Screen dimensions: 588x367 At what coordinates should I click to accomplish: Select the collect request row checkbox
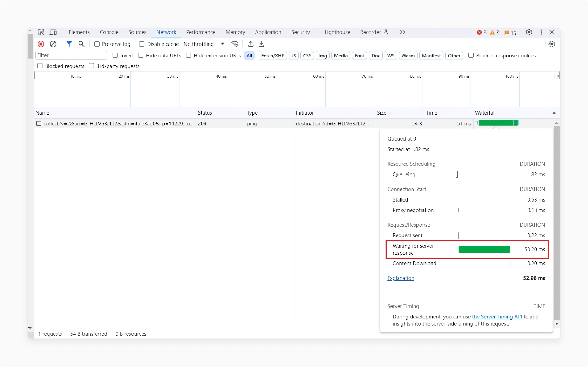click(x=39, y=123)
